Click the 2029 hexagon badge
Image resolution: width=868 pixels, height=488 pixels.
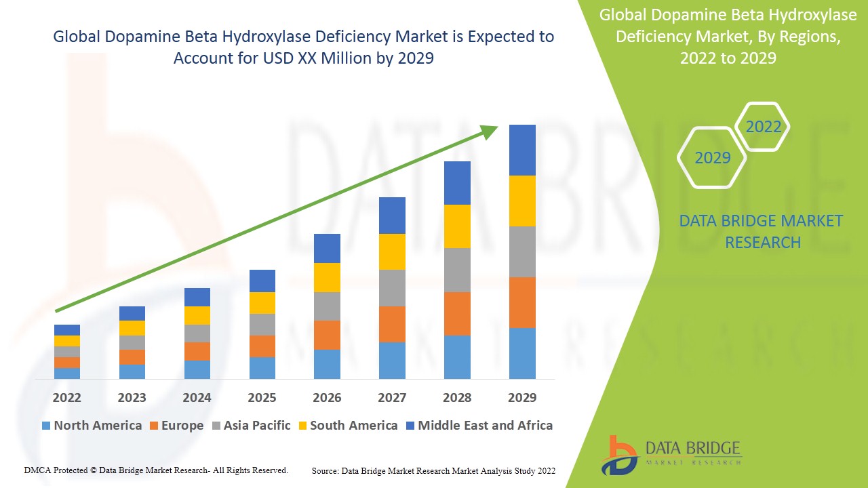pos(712,158)
